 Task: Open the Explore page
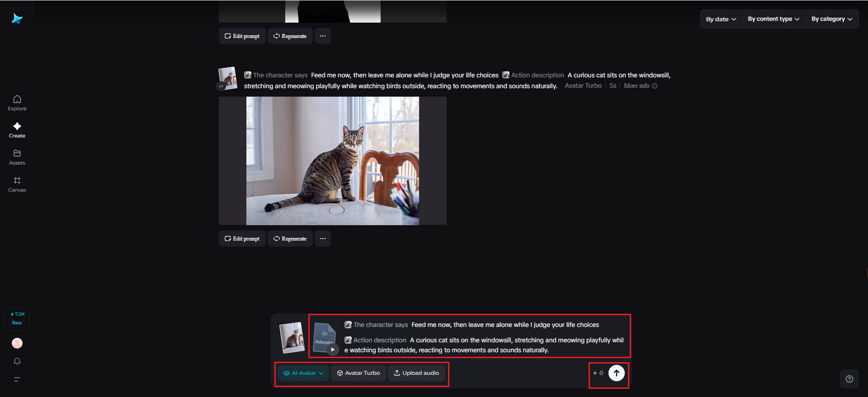[17, 103]
